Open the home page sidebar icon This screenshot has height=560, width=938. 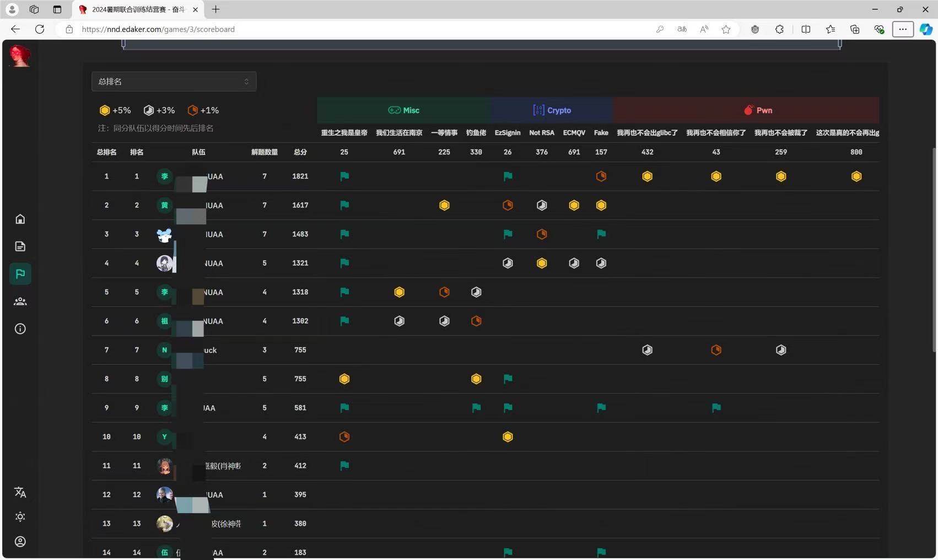[20, 219]
